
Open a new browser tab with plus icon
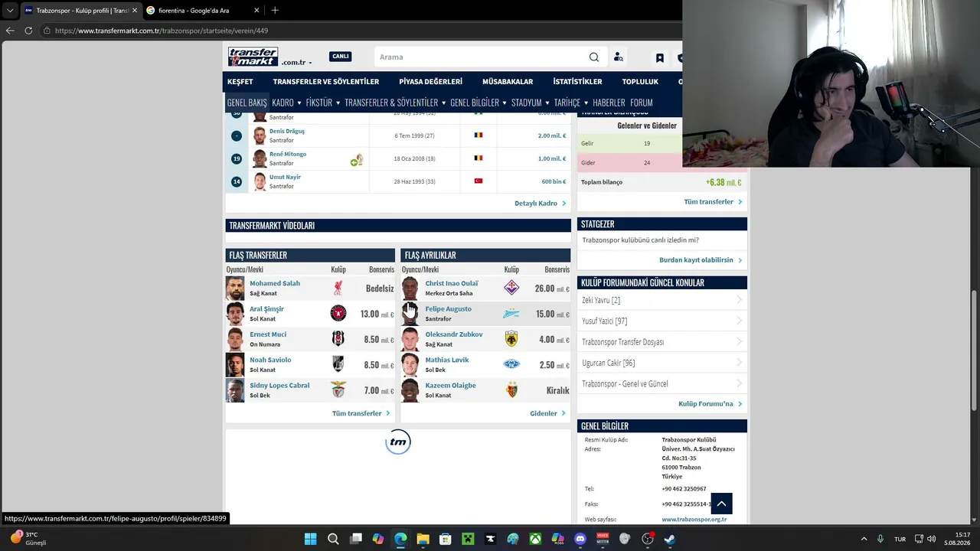[x=275, y=10]
